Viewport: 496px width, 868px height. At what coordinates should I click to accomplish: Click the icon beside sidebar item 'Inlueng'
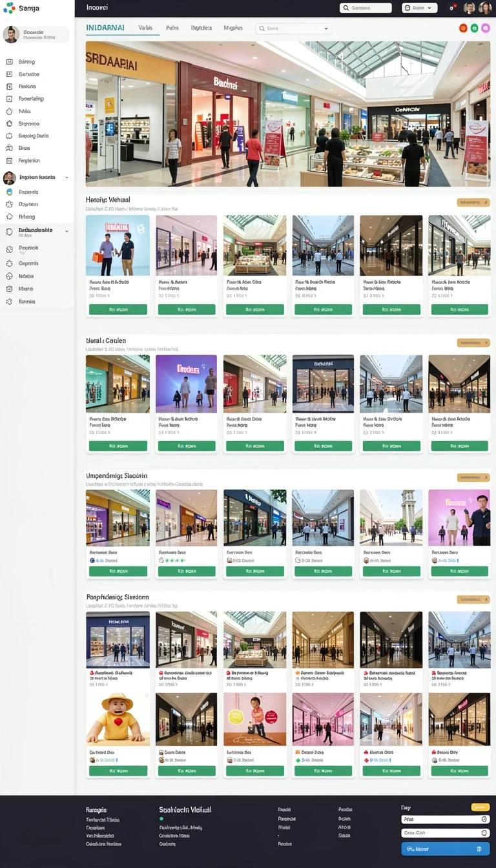(x=9, y=216)
